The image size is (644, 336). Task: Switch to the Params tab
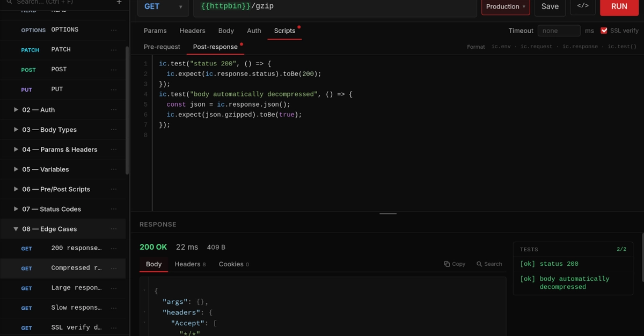tap(155, 31)
